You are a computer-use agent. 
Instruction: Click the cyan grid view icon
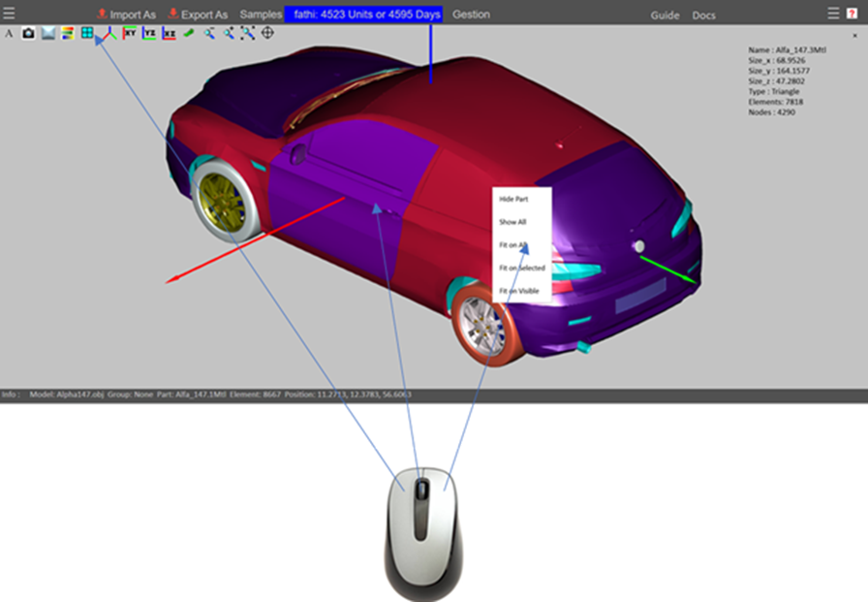click(x=87, y=33)
